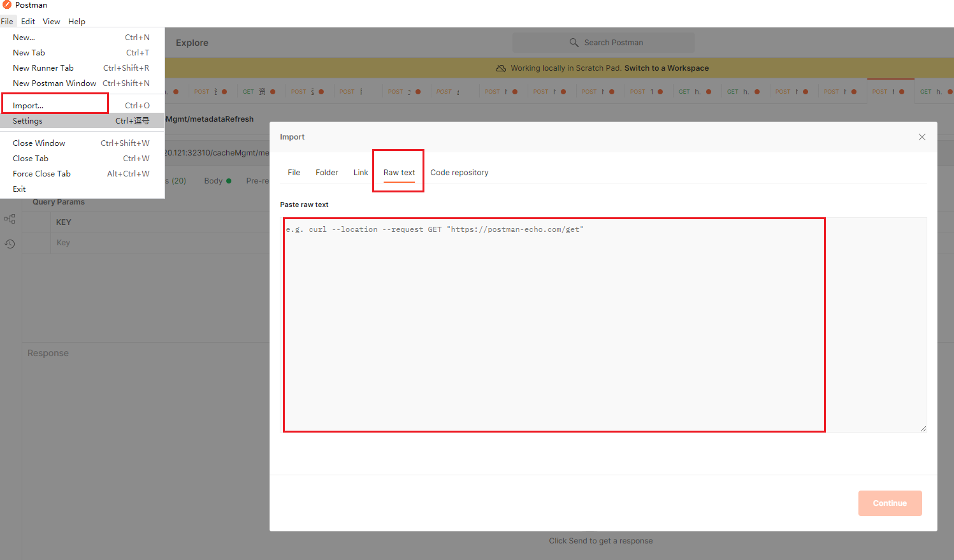Open the File menu in the menu bar
Image resolution: width=954 pixels, height=560 pixels.
coord(7,21)
